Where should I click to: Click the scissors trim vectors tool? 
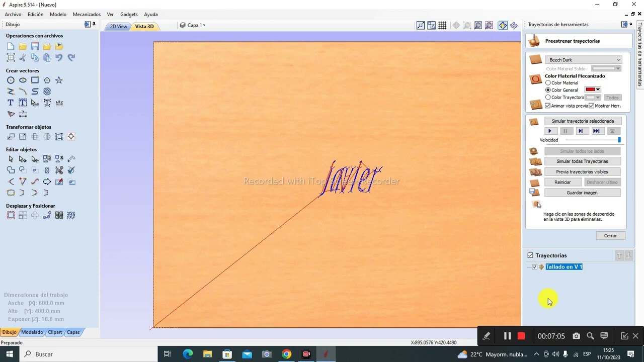tap(59, 170)
